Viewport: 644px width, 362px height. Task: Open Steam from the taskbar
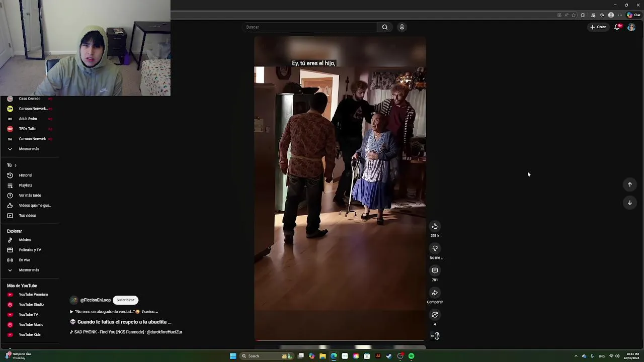click(x=389, y=356)
